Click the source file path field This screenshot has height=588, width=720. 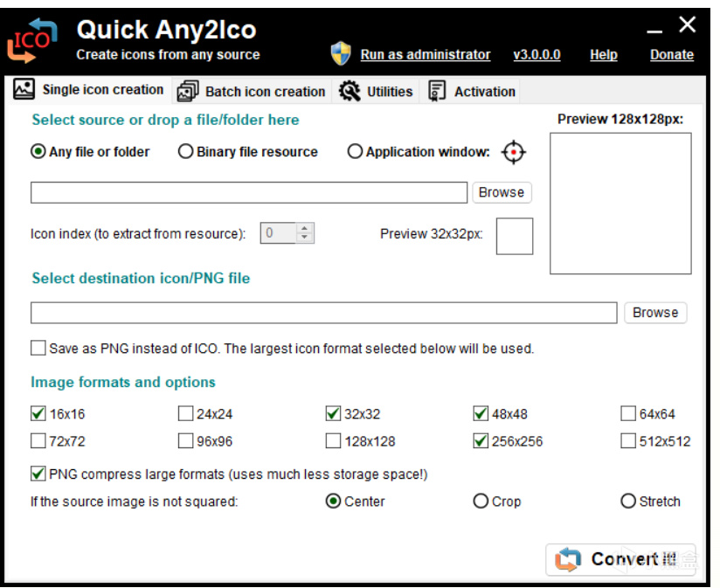pyautogui.click(x=249, y=192)
